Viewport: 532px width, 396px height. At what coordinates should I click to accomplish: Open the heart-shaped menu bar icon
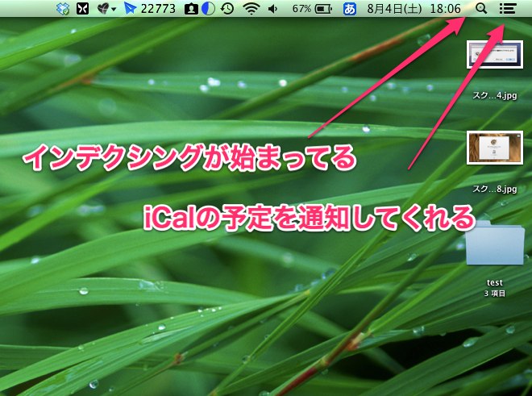coord(103,9)
